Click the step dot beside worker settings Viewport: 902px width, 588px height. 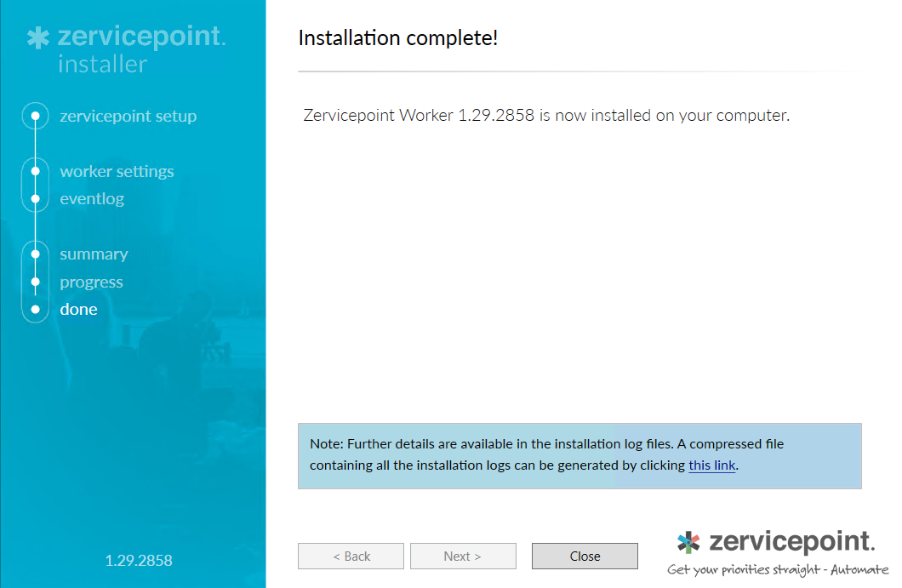tap(35, 171)
